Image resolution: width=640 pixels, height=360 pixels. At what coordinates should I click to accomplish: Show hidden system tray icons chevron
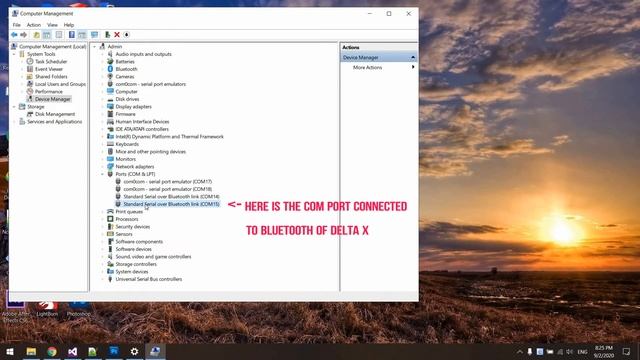pyautogui.click(x=520, y=351)
